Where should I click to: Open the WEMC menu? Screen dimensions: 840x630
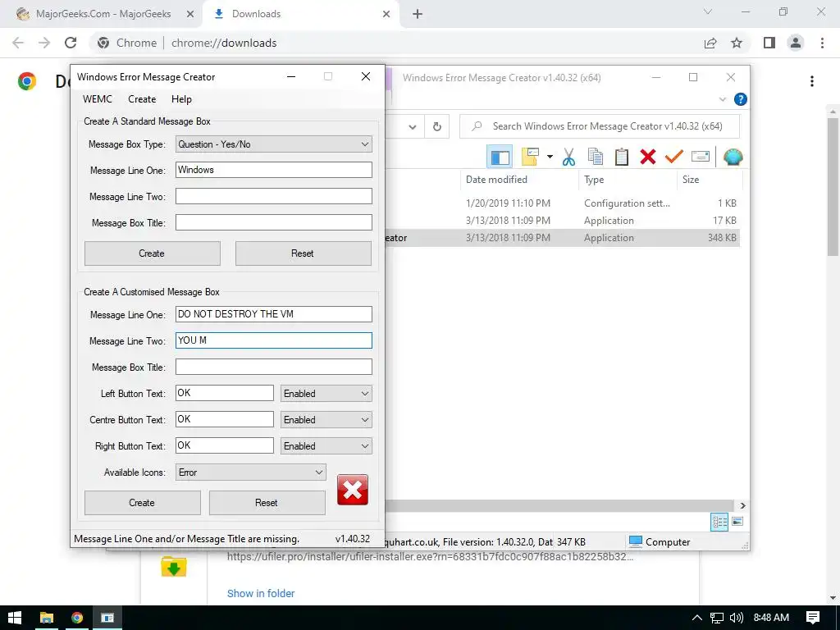(98, 99)
